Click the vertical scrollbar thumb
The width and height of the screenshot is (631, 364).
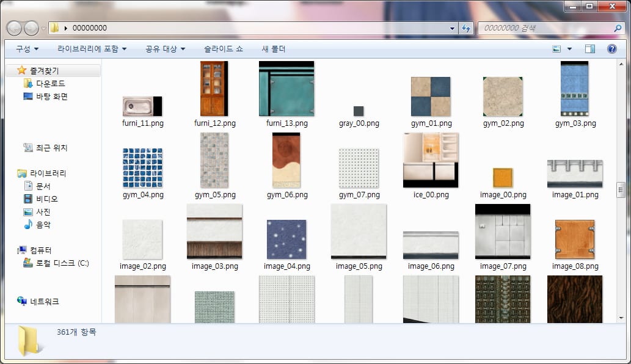pyautogui.click(x=621, y=190)
